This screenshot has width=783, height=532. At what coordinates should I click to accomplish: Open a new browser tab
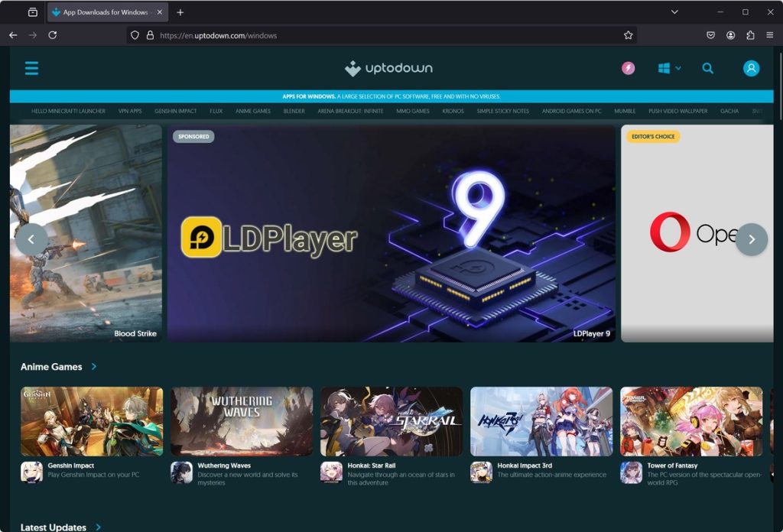(180, 12)
